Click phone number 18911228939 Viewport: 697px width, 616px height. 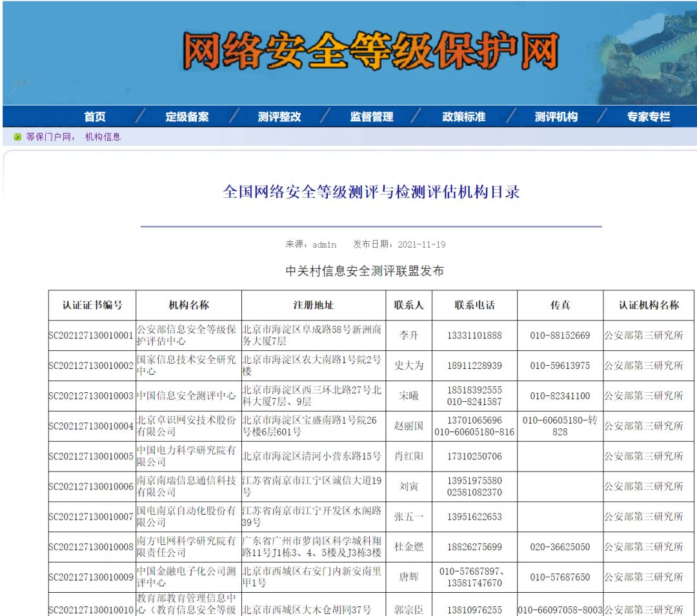[475, 366]
